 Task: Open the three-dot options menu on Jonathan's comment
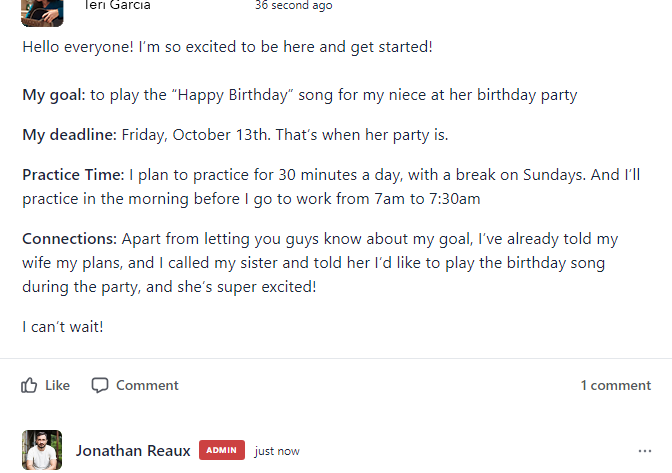pos(645,451)
